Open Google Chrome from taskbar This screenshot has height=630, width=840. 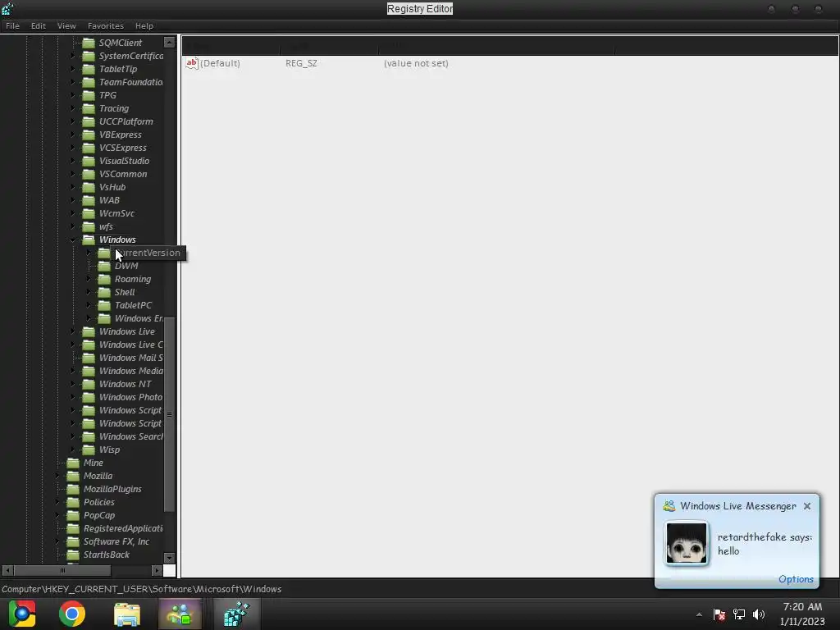coord(72,614)
